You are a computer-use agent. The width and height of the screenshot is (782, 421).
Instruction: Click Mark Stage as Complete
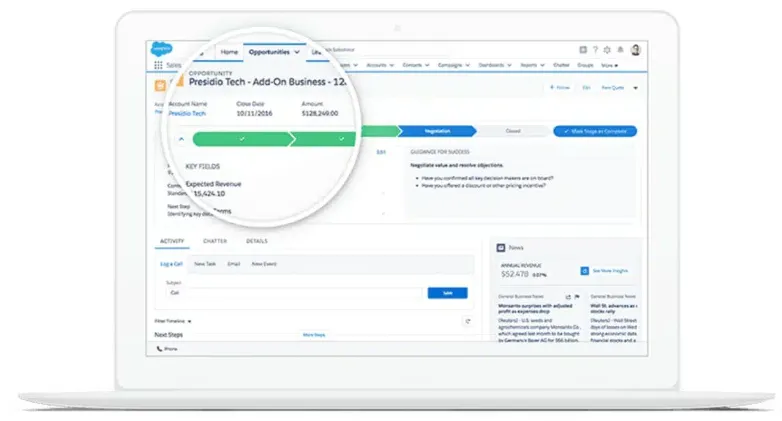click(595, 131)
